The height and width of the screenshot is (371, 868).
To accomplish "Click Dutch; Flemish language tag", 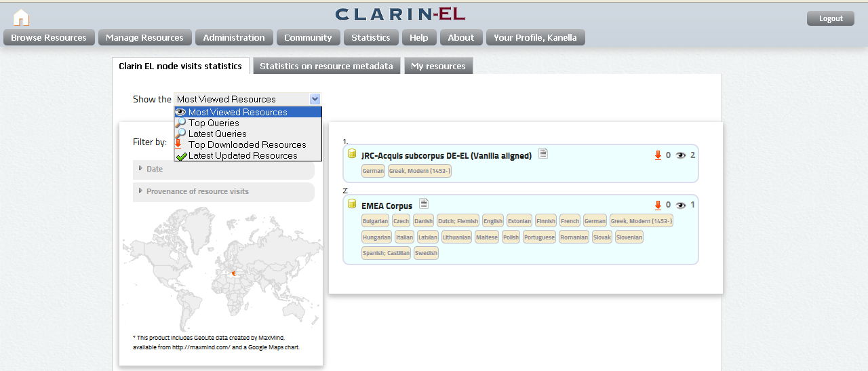I will coord(458,221).
